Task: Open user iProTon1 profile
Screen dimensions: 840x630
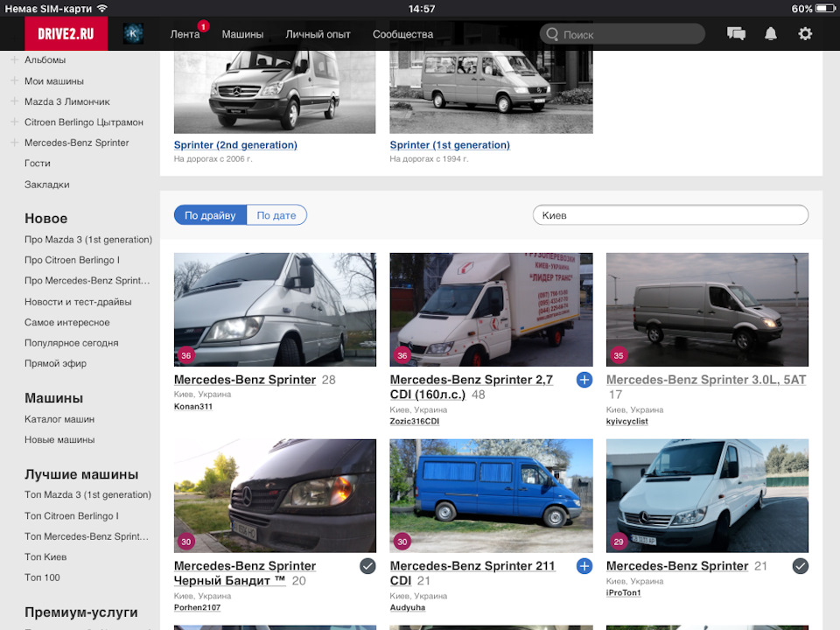Action: click(x=624, y=592)
